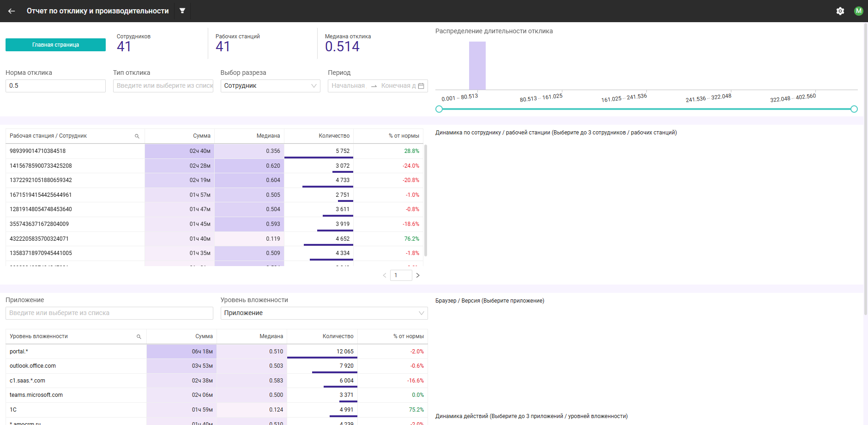Select employee row 12819148054748453640
The image size is (868, 425).
[x=214, y=209]
